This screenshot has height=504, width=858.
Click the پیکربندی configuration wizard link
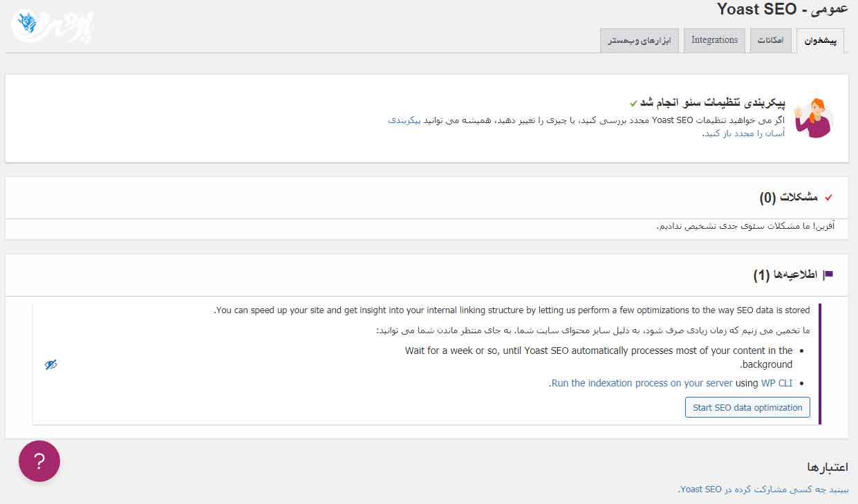click(404, 120)
